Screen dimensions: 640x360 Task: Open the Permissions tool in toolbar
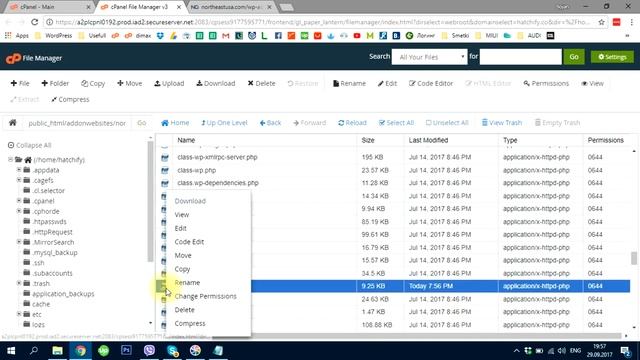546,83
